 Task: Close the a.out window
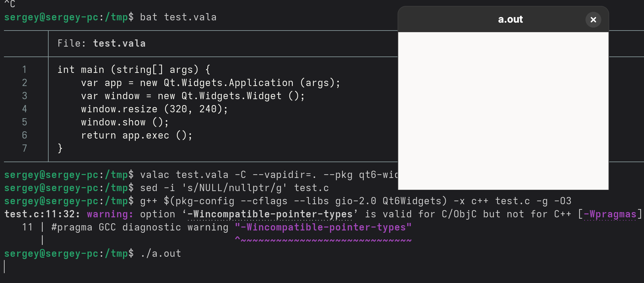click(x=593, y=20)
